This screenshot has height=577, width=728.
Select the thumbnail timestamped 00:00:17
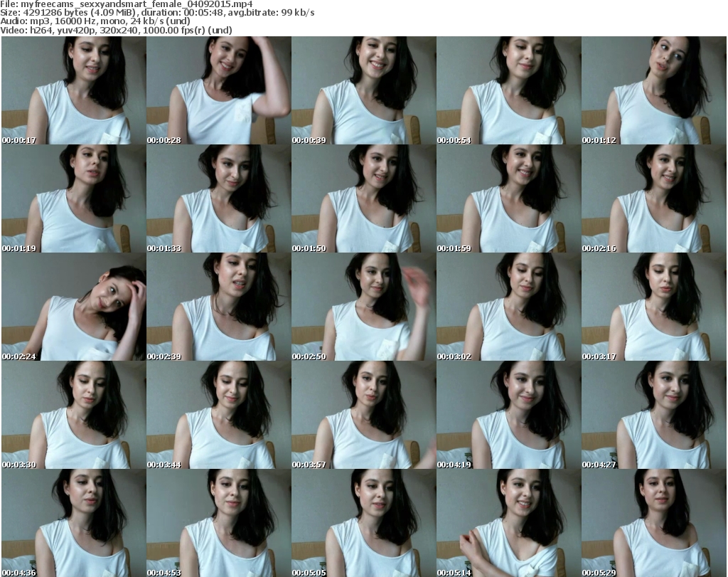(x=74, y=90)
